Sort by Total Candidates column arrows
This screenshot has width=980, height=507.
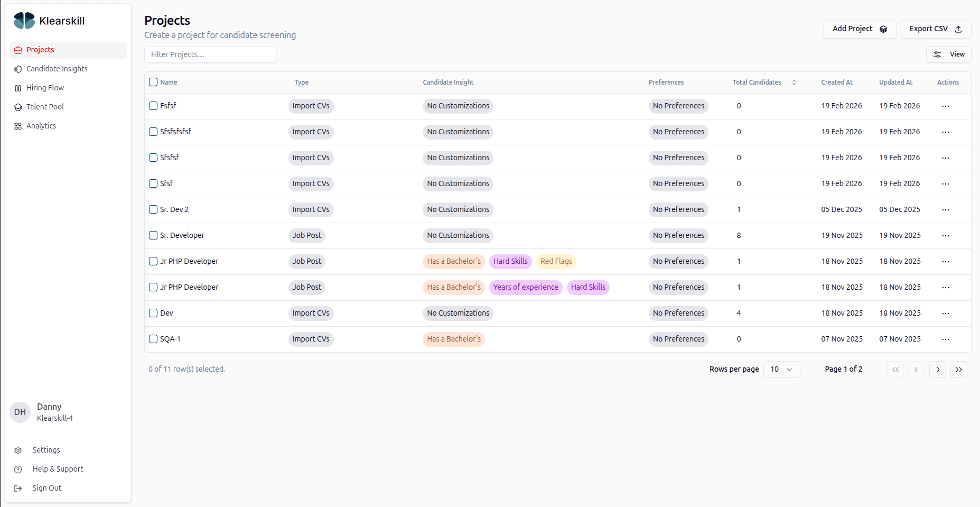tap(794, 82)
